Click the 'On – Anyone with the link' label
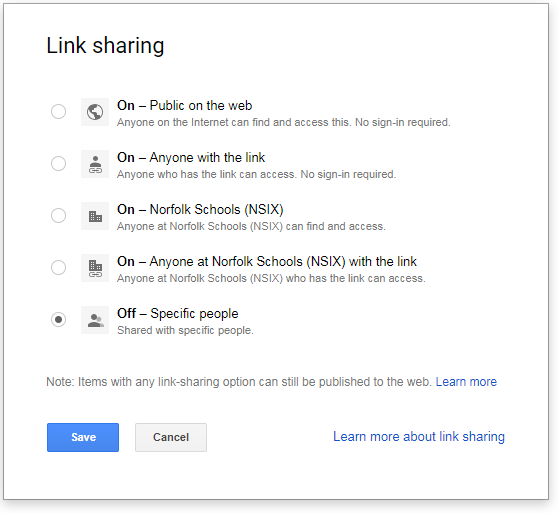The height and width of the screenshot is (513, 559). tap(191, 158)
